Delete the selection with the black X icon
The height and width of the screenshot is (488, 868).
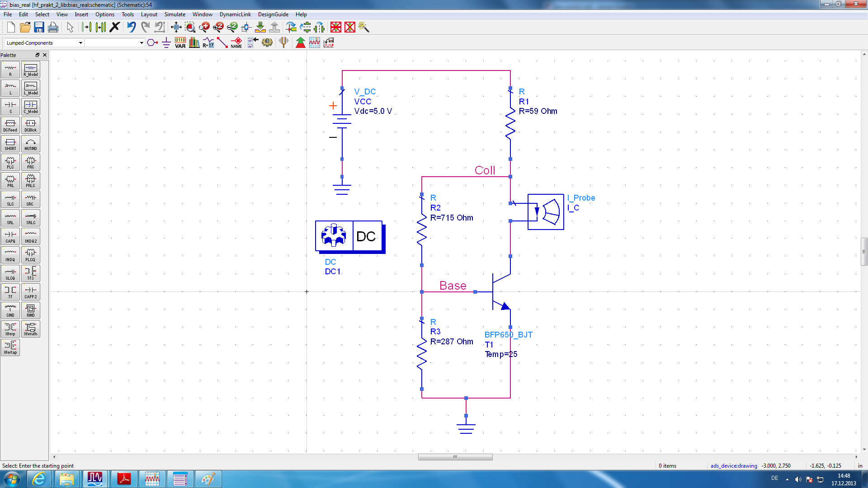click(115, 27)
